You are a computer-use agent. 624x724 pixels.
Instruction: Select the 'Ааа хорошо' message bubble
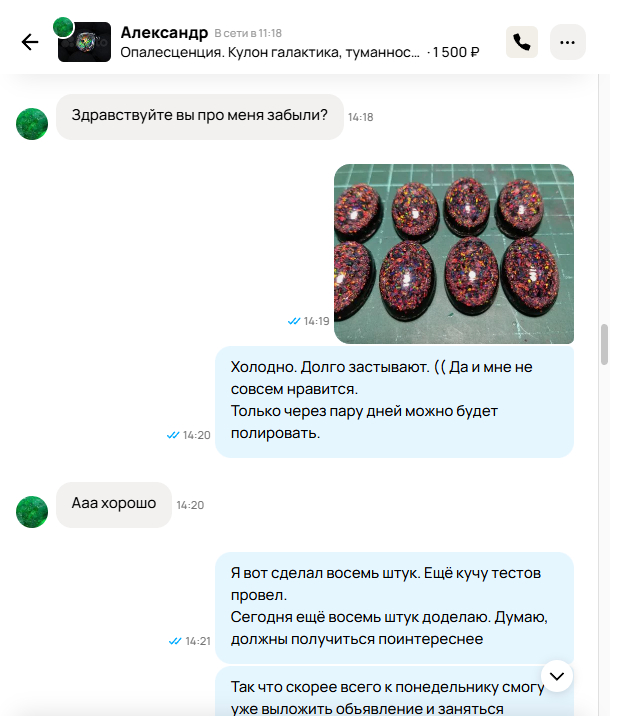click(114, 505)
